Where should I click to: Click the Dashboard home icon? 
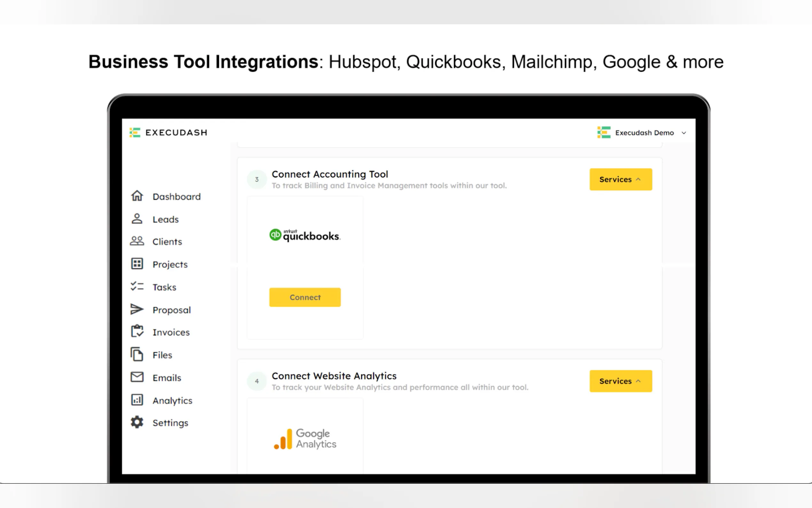click(x=137, y=196)
